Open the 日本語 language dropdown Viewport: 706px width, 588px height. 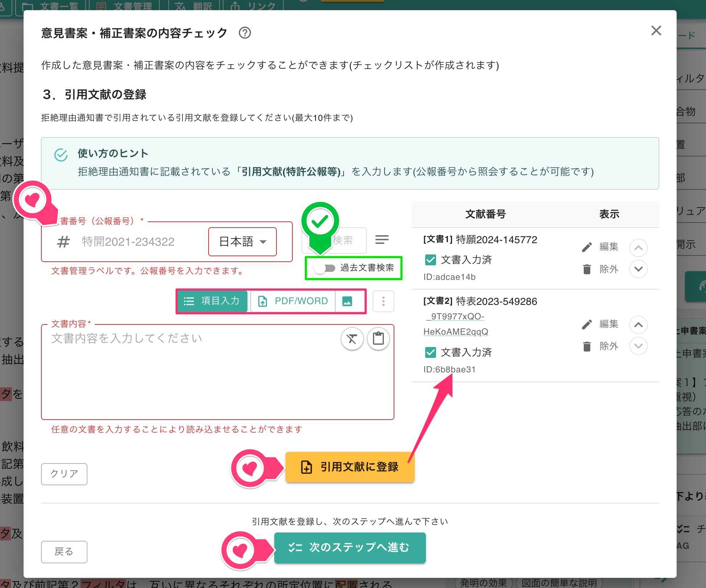pyautogui.click(x=242, y=242)
